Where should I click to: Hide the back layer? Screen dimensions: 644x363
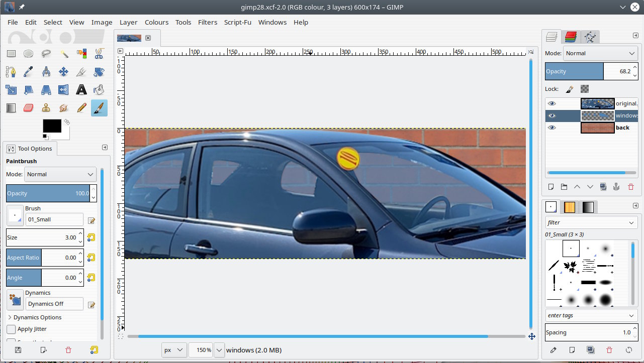[x=552, y=128]
